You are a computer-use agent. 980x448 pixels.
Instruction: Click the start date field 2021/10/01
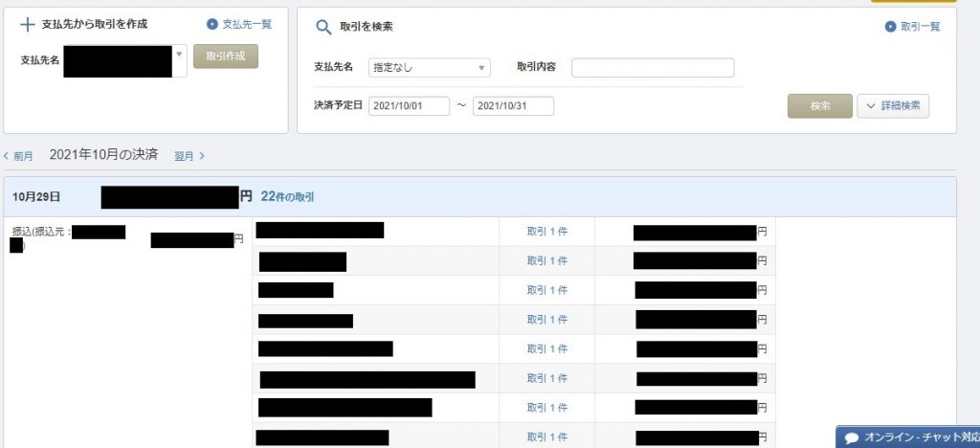coord(409,106)
